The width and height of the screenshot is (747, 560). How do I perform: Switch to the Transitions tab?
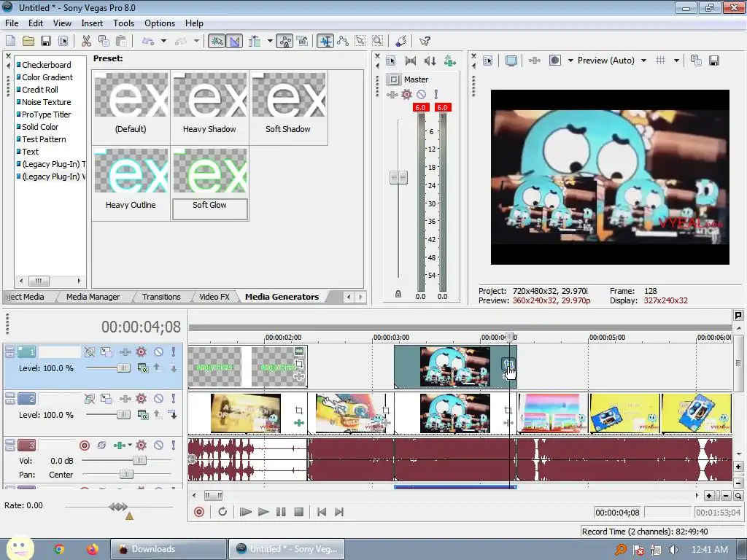161,297
